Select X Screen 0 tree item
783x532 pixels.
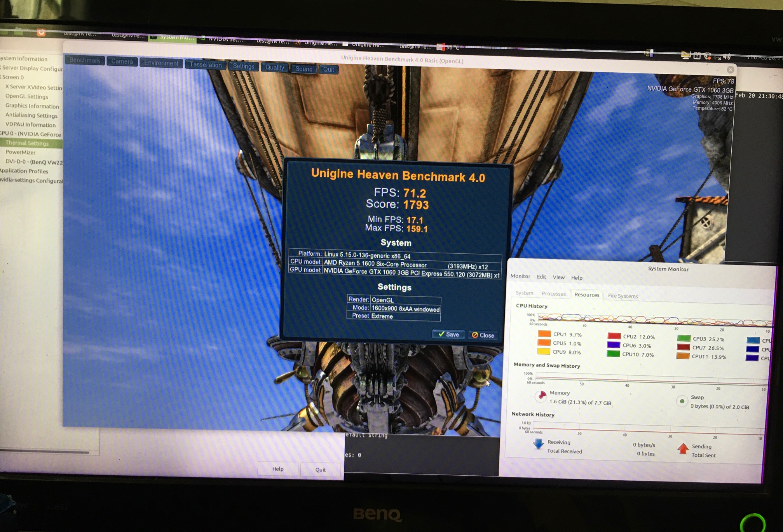click(12, 77)
